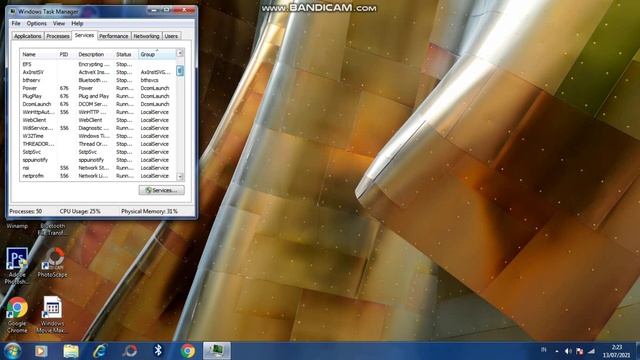Click the services list scroll-up arrow
Screen dimensions: 640x360
pos(180,53)
